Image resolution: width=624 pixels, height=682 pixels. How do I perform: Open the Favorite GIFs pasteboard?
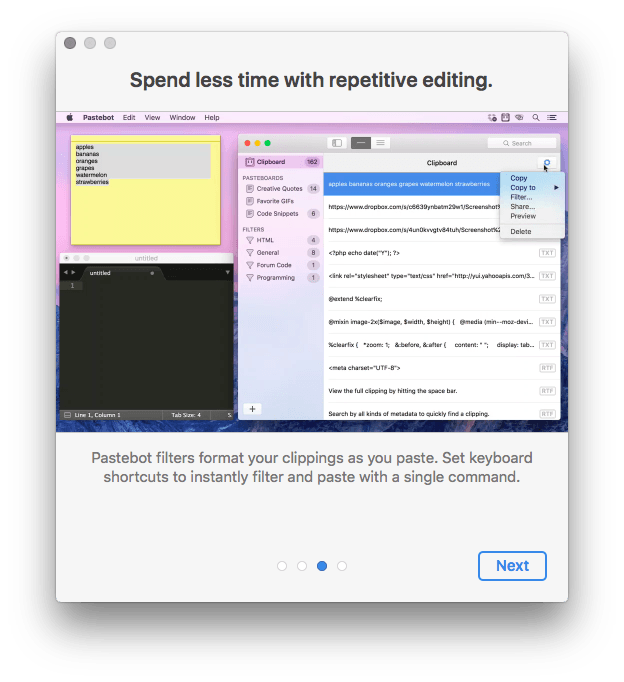coord(280,201)
